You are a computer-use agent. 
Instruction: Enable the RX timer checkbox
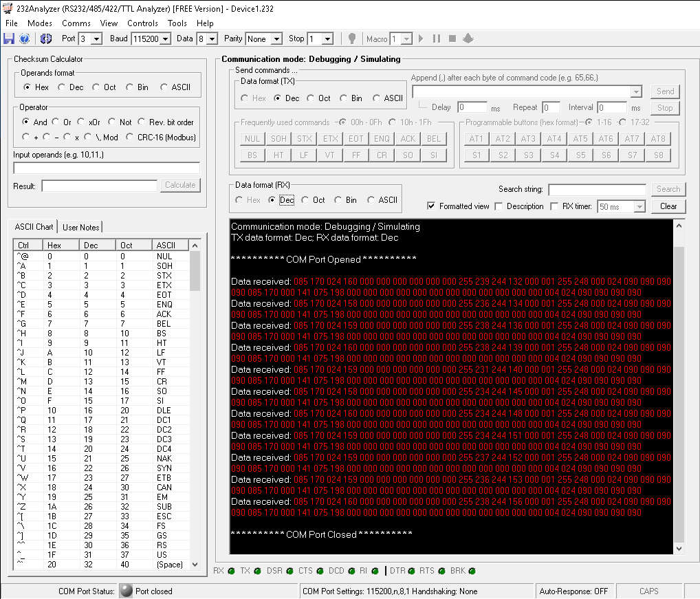pos(554,206)
